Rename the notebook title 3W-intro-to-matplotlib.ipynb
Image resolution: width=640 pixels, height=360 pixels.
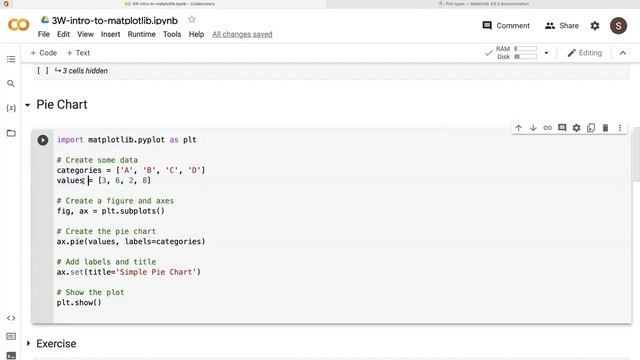[115, 20]
